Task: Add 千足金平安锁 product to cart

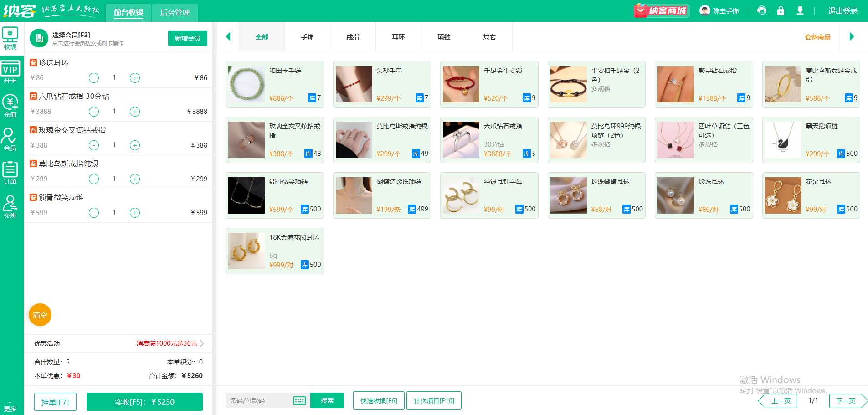Action: (x=489, y=84)
